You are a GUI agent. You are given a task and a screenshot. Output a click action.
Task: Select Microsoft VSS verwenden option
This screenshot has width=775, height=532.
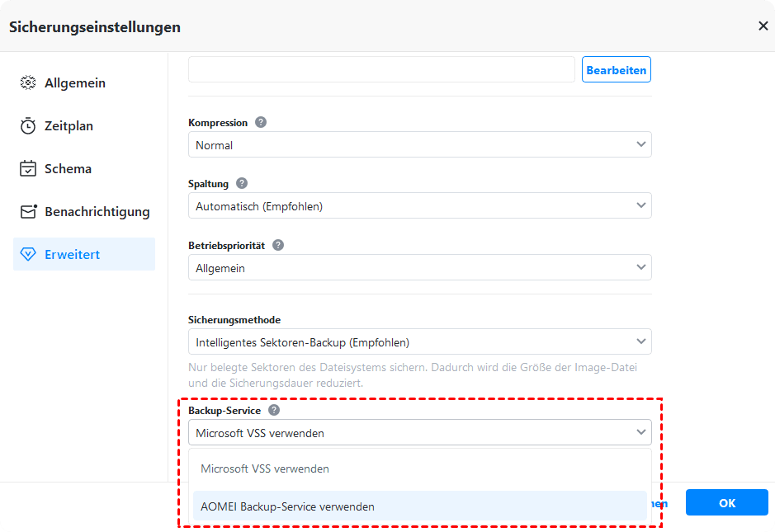(265, 468)
